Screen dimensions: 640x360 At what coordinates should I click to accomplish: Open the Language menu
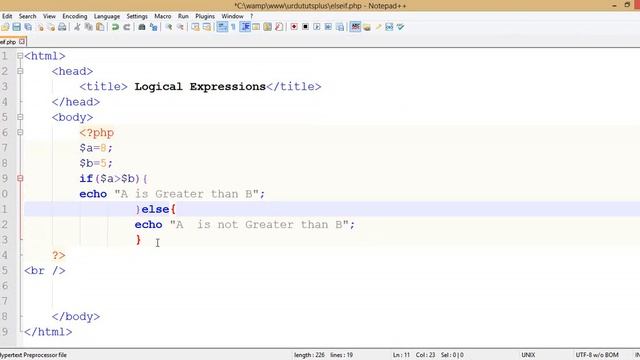[107, 16]
